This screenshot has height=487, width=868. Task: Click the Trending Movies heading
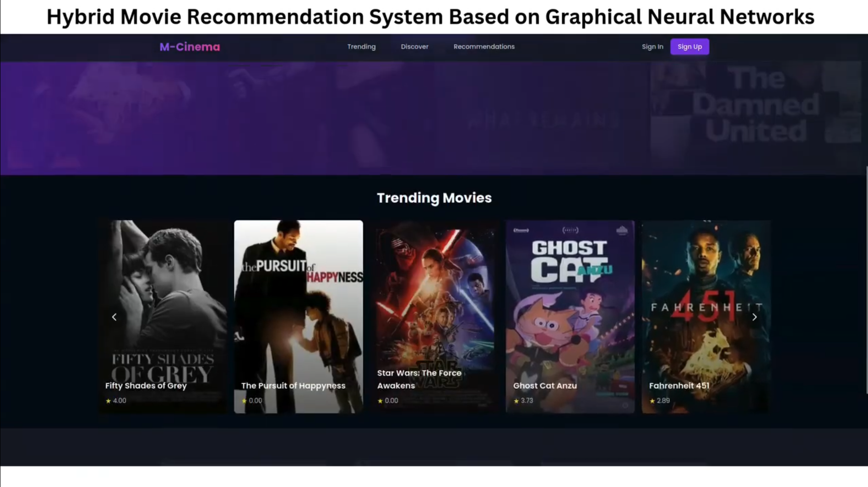pos(434,198)
